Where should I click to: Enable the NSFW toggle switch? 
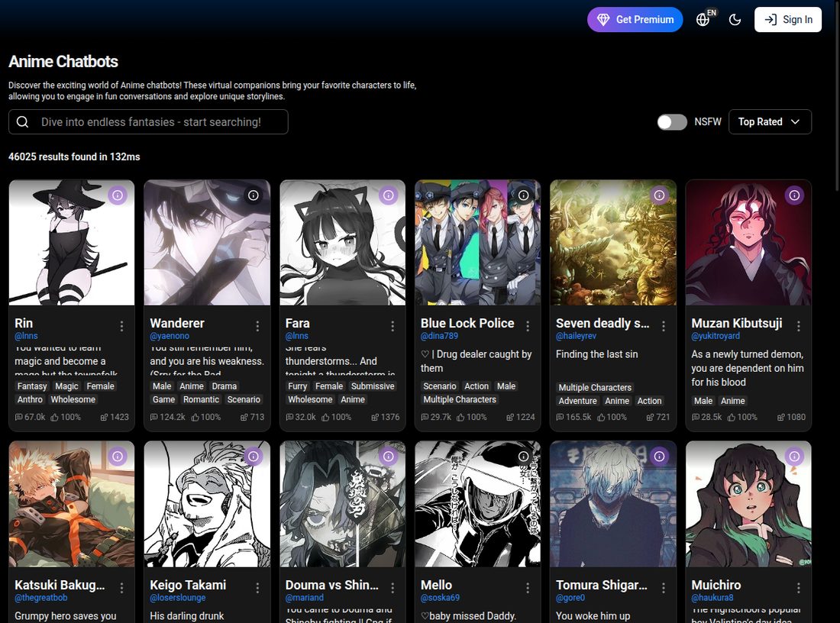(x=672, y=122)
